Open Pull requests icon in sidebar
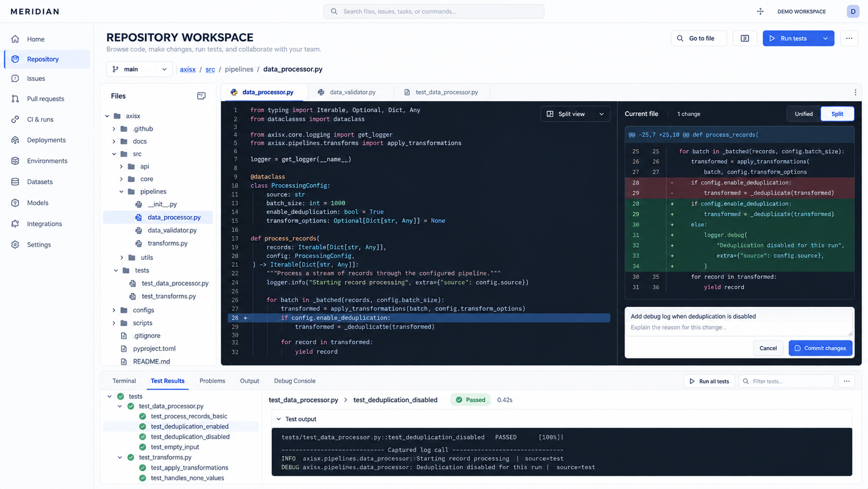The width and height of the screenshot is (868, 489). (15, 99)
